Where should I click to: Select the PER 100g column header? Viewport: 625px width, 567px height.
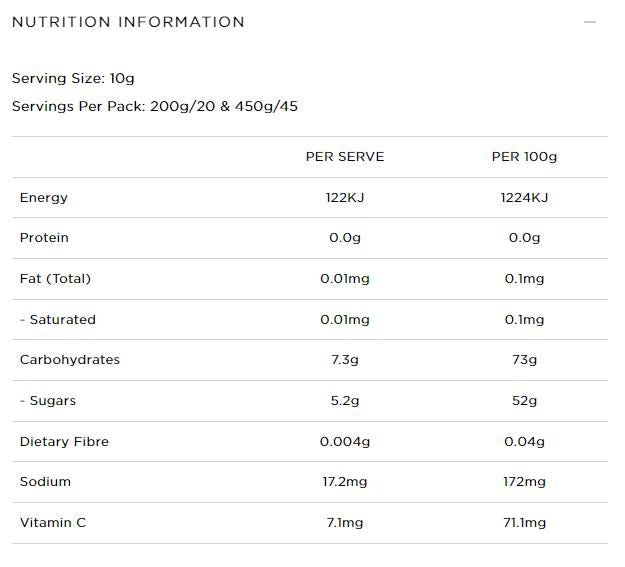pyautogui.click(x=524, y=157)
